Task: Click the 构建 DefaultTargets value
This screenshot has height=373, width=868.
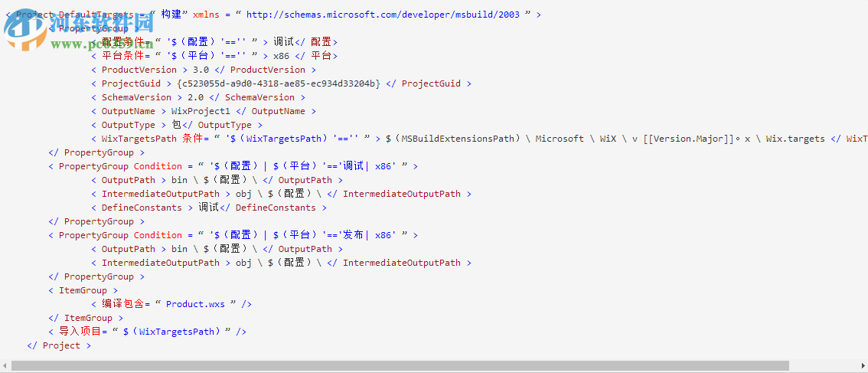Action: pos(171,15)
